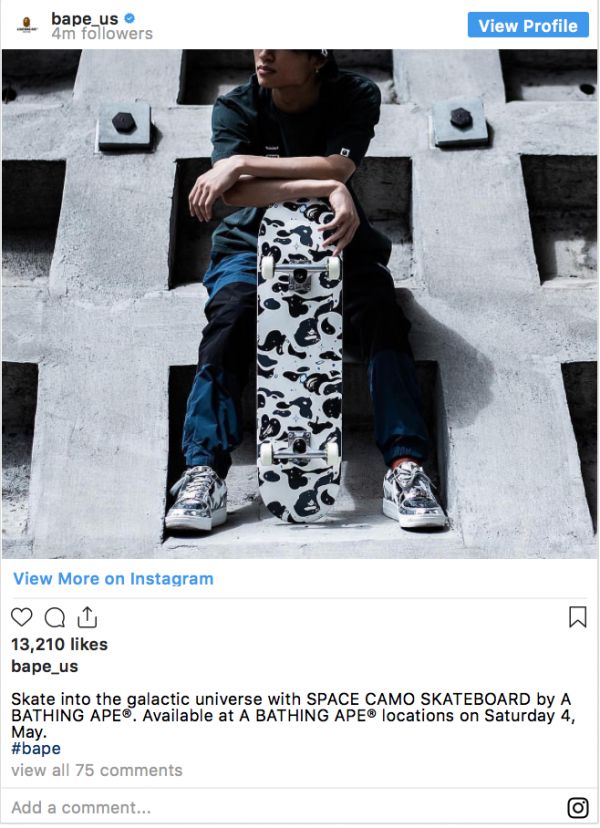Click the right metallic sneaker in the photo

pyautogui.click(x=415, y=496)
